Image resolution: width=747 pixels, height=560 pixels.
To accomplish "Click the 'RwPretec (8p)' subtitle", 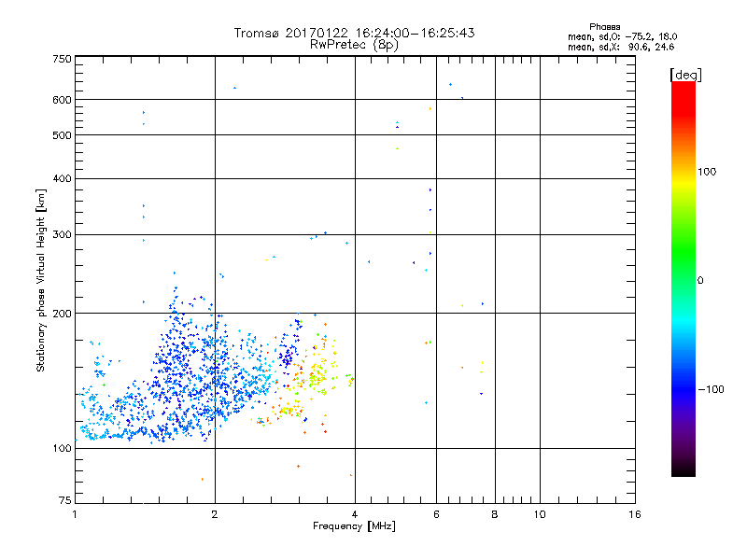I will [354, 45].
